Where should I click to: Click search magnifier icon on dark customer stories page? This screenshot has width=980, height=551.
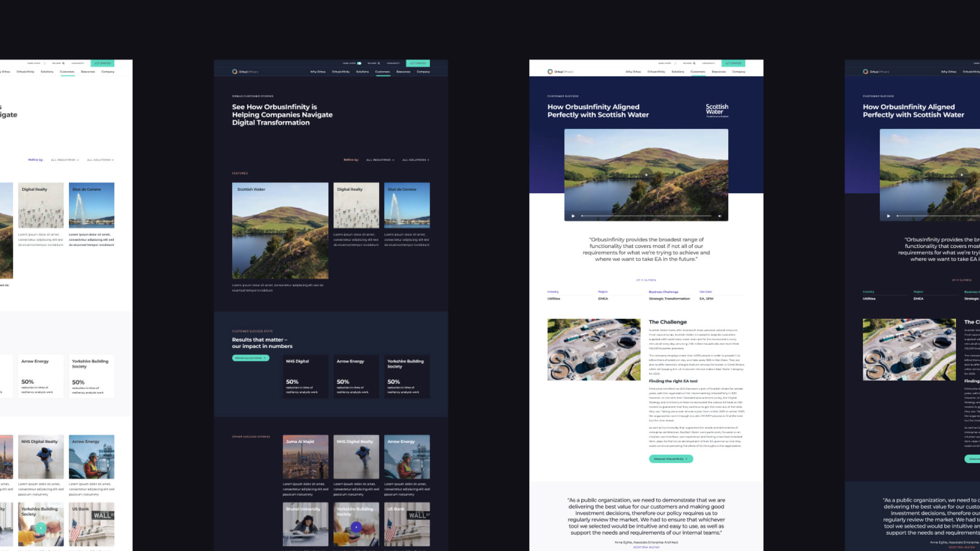[379, 63]
